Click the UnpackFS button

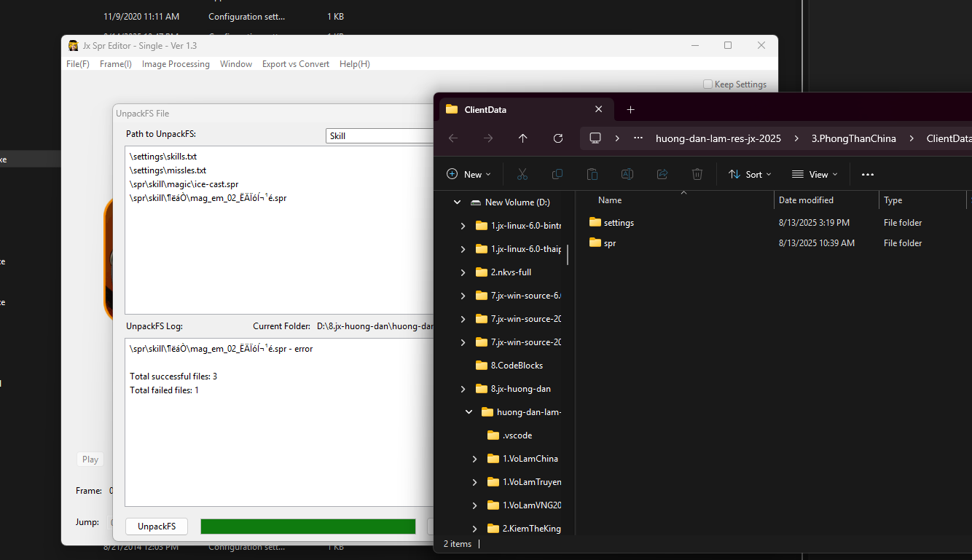(x=157, y=527)
